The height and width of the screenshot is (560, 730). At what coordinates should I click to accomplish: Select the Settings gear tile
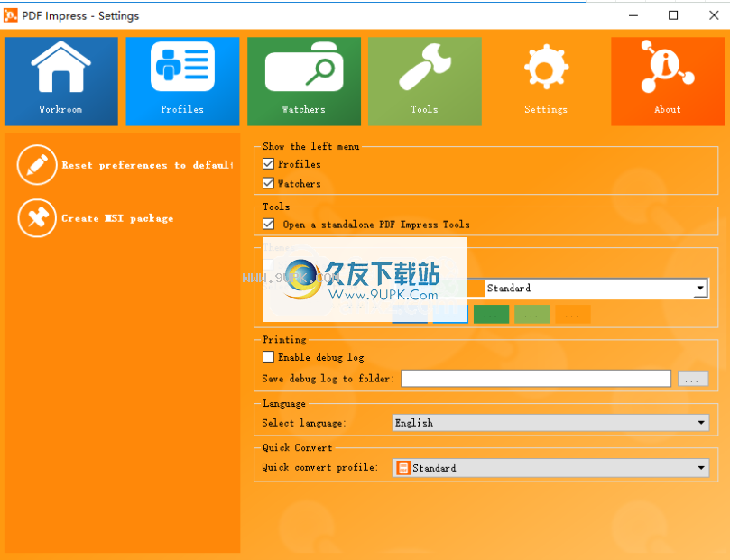pyautogui.click(x=546, y=81)
